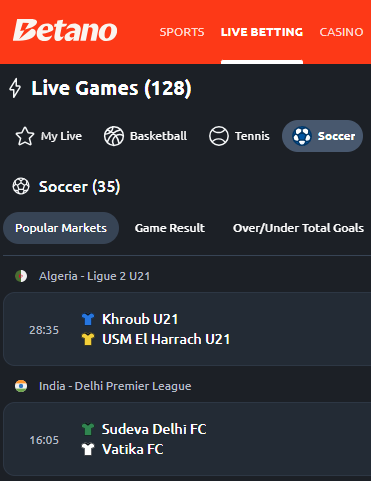Open the SPORTS navigation tab

click(182, 32)
